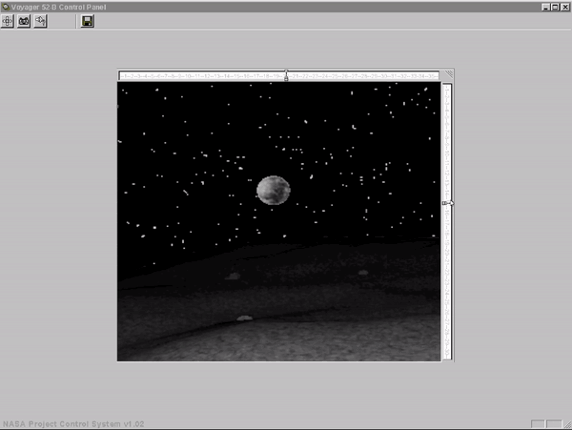Click the floppy disk save icon
572x430 pixels.
coord(87,21)
